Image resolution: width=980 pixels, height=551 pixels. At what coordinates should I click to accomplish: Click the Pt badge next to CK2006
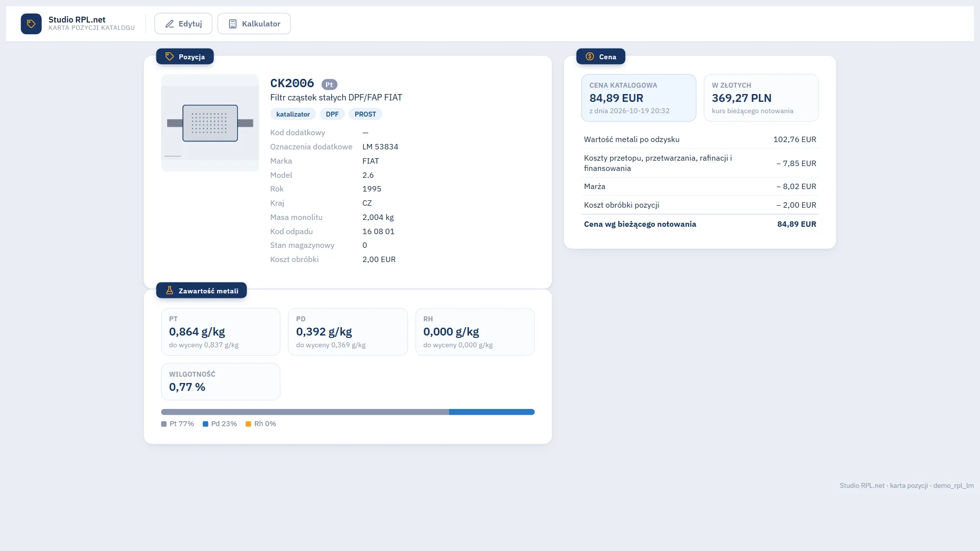point(329,84)
